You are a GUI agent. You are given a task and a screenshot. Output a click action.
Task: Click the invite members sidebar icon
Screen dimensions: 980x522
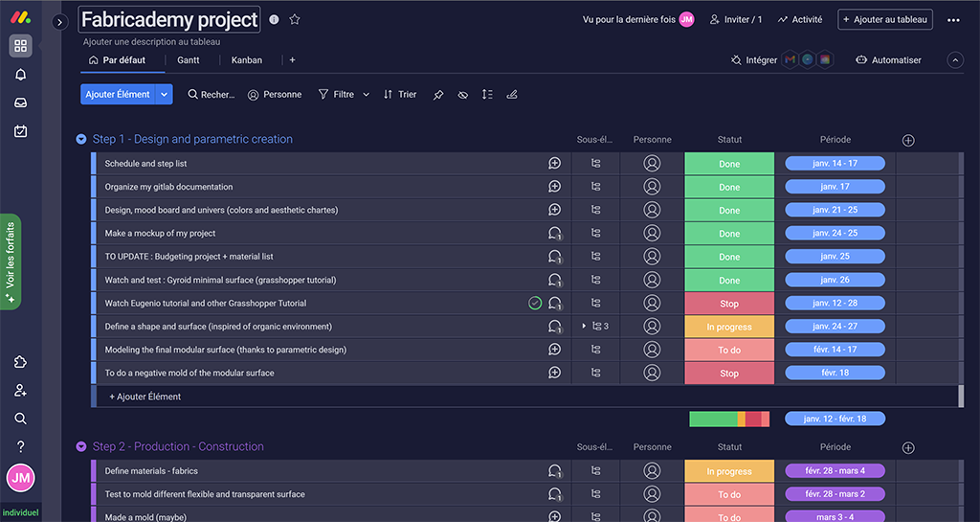[21, 390]
